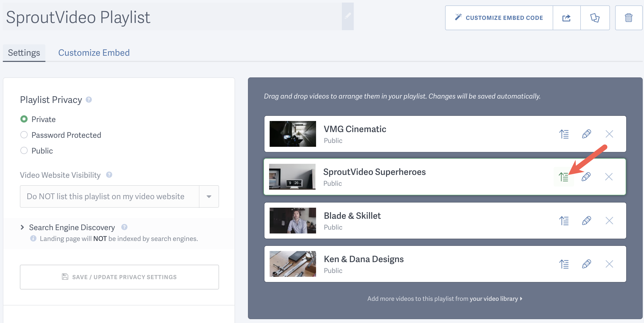Edit the SproutVideo Superheroes video details
644x323 pixels.
tap(586, 177)
